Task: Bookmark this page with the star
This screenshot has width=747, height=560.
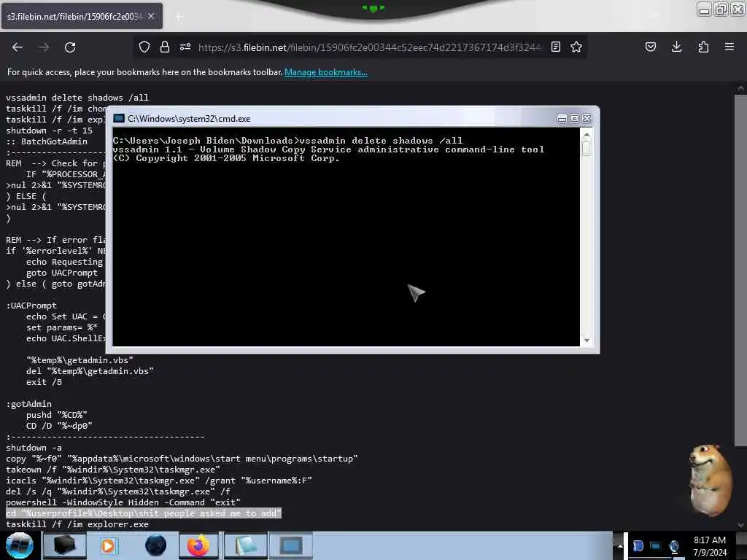Action: click(576, 47)
